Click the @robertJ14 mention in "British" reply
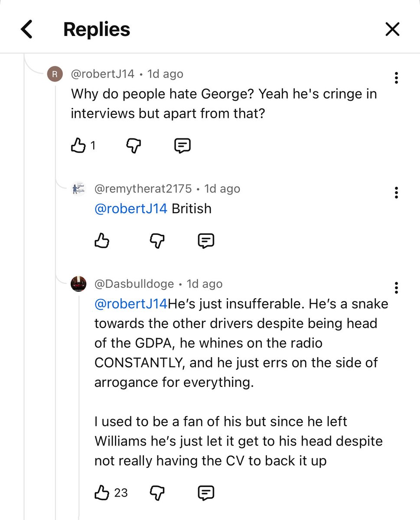This screenshot has height=520, width=420. [x=130, y=208]
